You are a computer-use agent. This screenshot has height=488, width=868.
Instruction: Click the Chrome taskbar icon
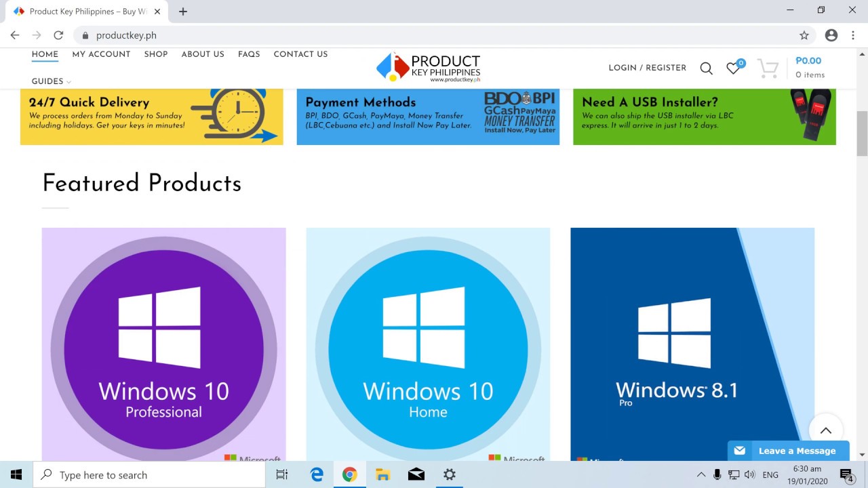(x=349, y=474)
